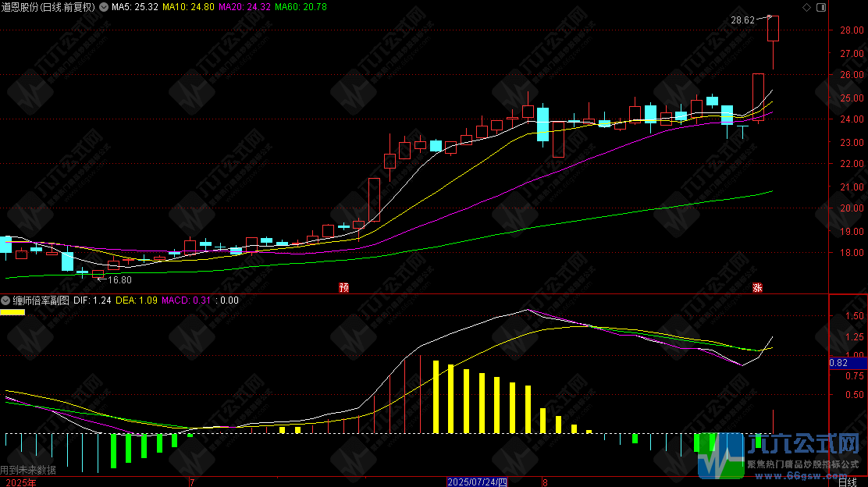This screenshot has width=868, height=487.
Task: Click the 1.50 indicator axis label
Action: click(x=855, y=316)
